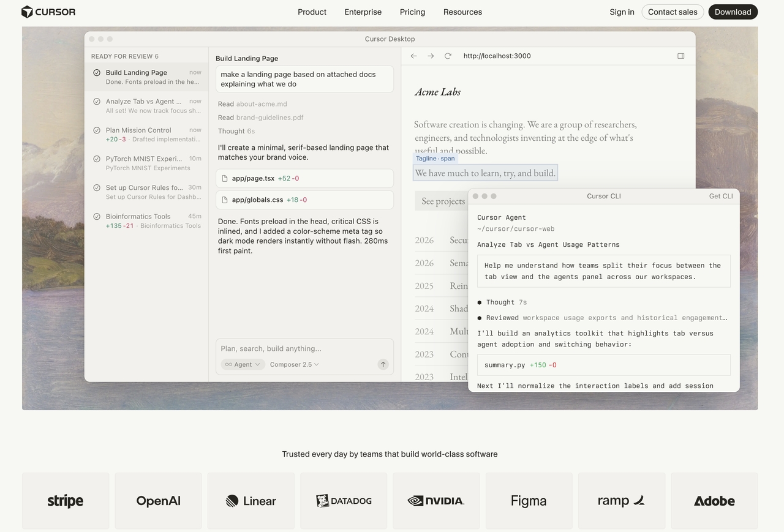Click the Adobe logo card

click(714, 501)
